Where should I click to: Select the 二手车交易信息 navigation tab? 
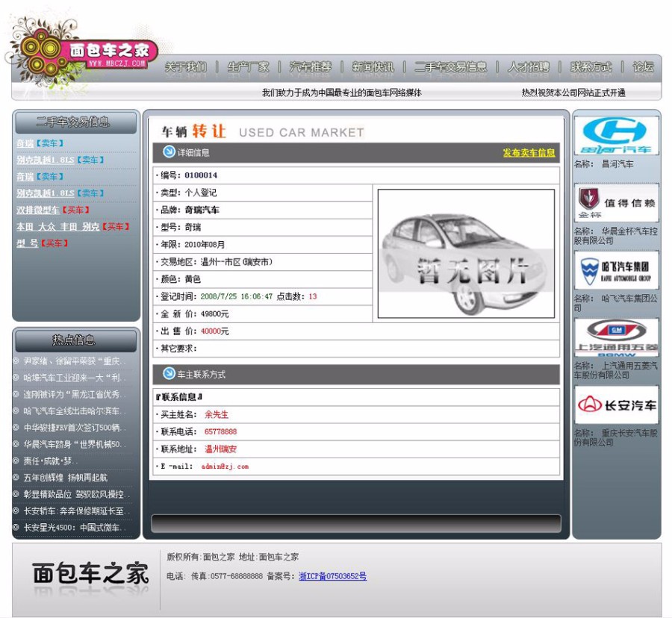coord(452,66)
